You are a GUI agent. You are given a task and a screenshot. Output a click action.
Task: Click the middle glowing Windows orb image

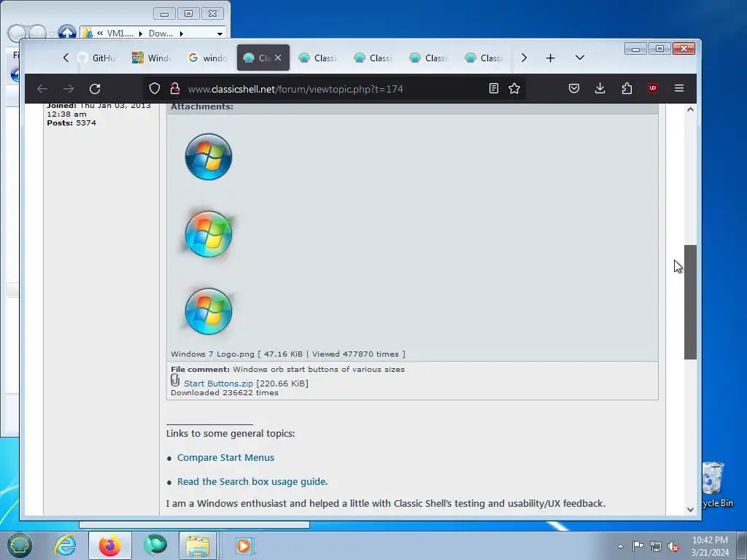click(208, 234)
